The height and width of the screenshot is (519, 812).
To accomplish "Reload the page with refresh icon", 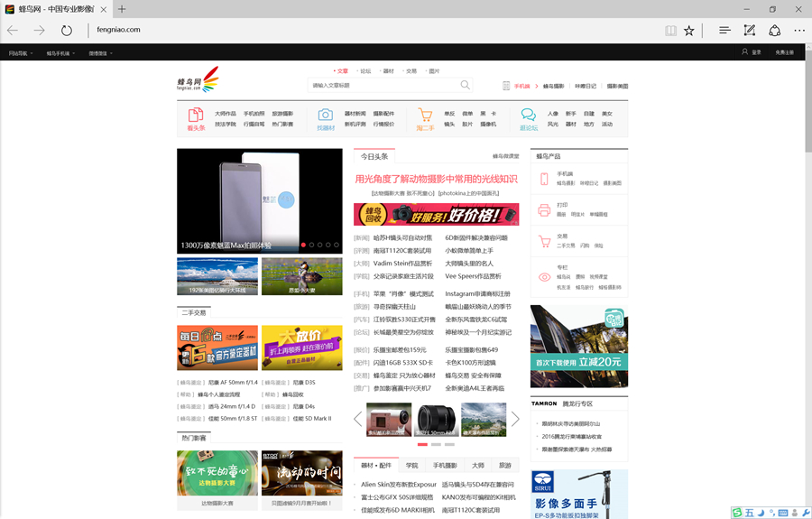I will click(66, 30).
